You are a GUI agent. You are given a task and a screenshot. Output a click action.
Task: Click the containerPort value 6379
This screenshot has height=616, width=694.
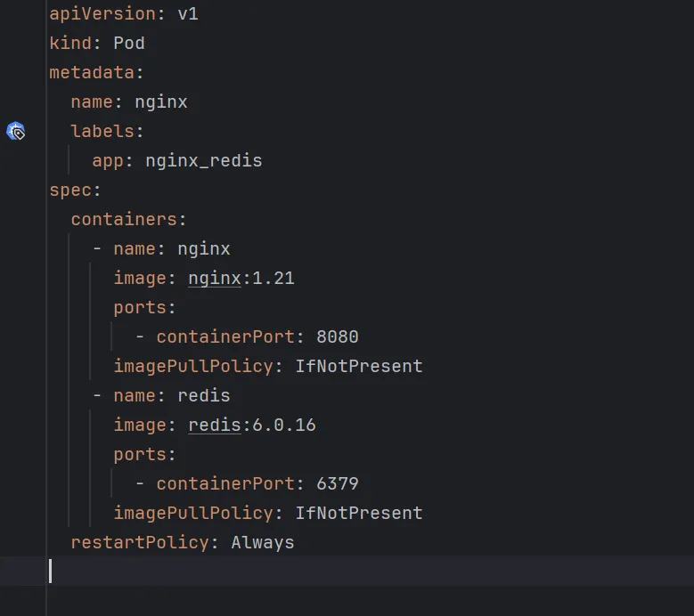[x=338, y=483]
